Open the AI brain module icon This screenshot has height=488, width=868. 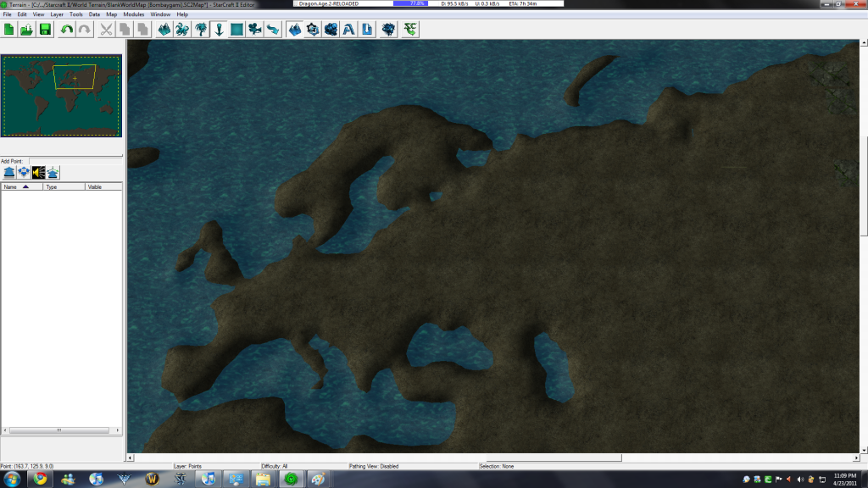pos(388,30)
